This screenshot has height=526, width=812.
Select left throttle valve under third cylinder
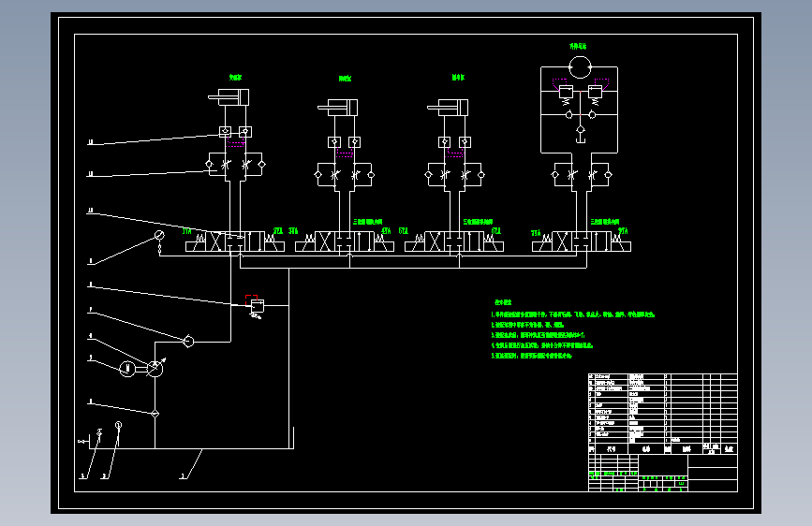444,175
